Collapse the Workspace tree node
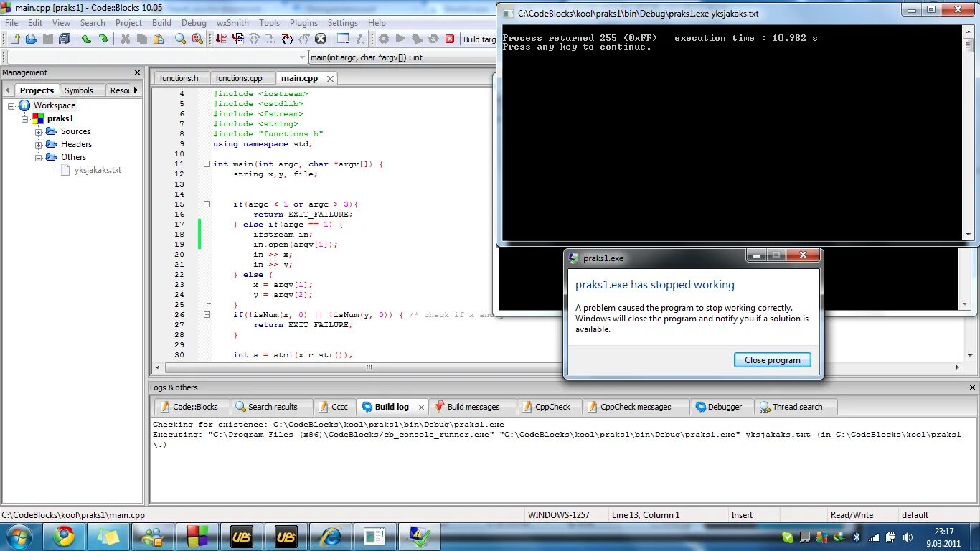The height and width of the screenshot is (551, 980). pos(11,105)
